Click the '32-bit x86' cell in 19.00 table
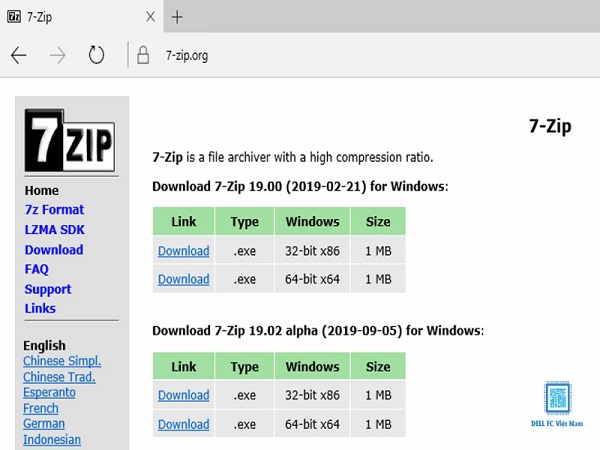This screenshot has height=450, width=600. click(x=312, y=251)
